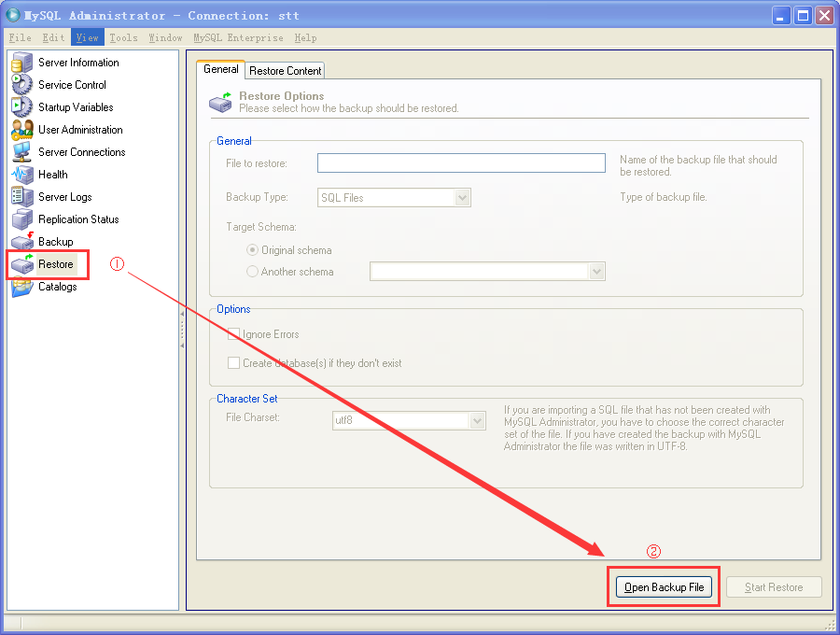Screen dimensions: 840x635
Task: View Server Logs label
Action: [64, 197]
